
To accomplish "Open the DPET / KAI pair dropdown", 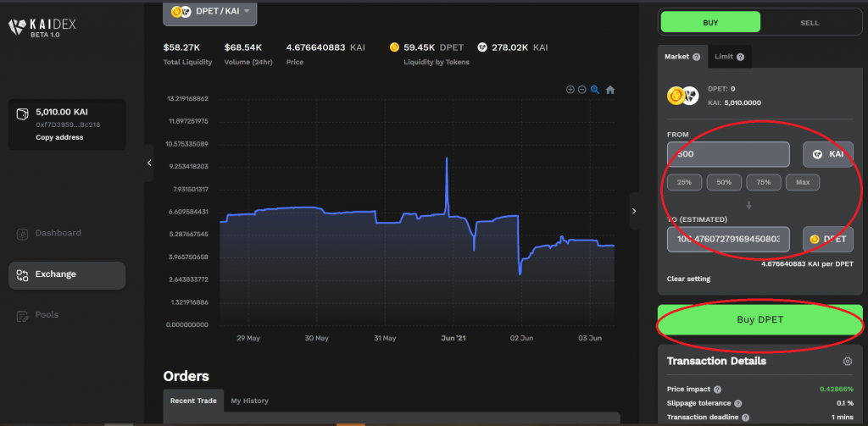I will 210,11.
